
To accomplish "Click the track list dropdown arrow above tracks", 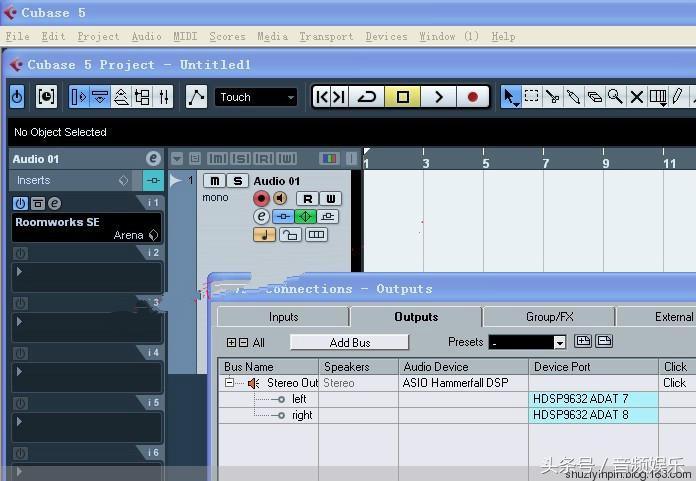I will click(177, 158).
